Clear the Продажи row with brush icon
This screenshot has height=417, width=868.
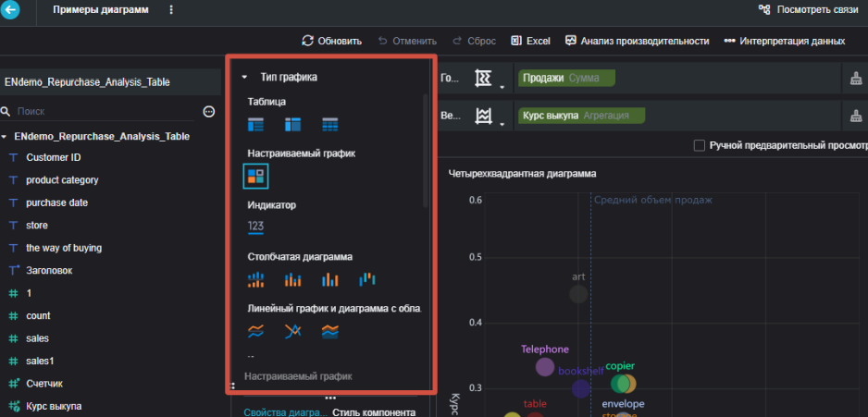(x=855, y=80)
